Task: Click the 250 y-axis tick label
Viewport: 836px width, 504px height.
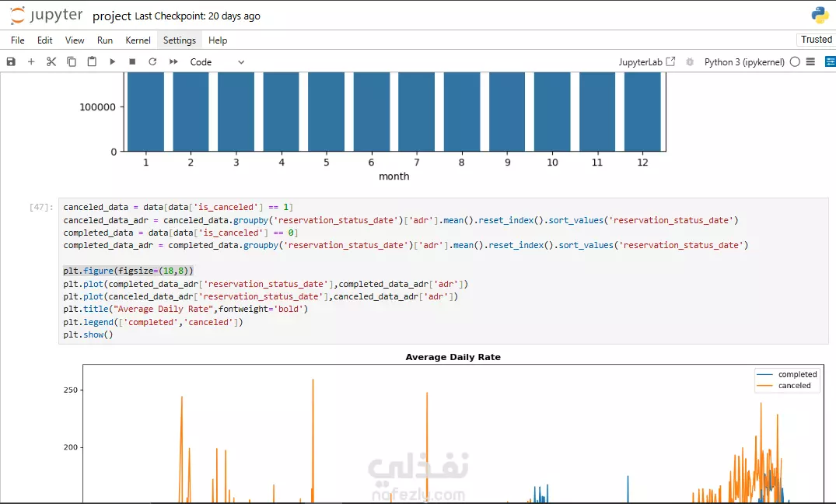Action: 70,390
